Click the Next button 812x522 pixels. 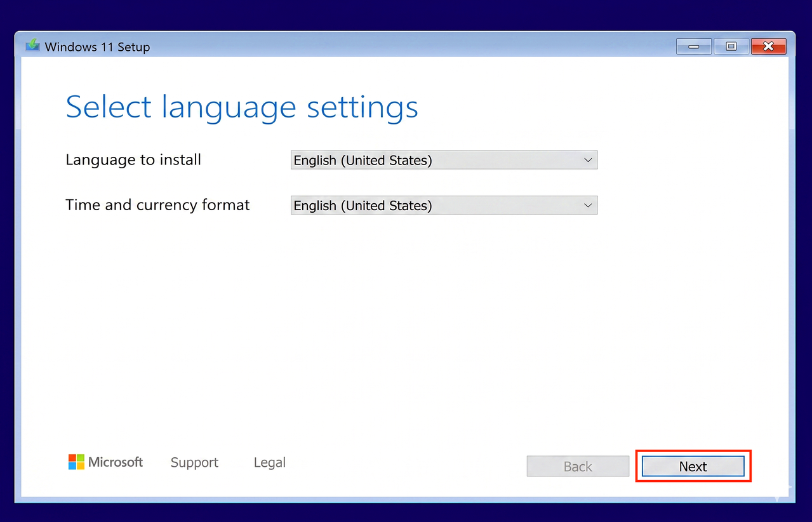click(693, 466)
